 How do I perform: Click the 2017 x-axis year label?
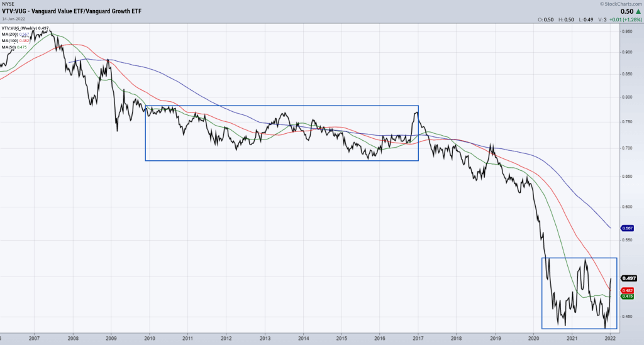pos(418,339)
